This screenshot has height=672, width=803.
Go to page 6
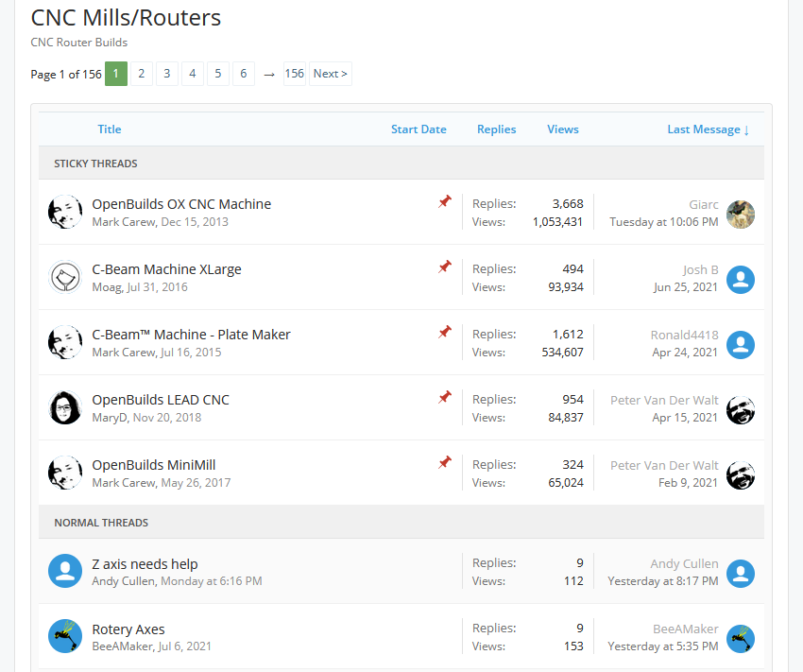pyautogui.click(x=244, y=74)
